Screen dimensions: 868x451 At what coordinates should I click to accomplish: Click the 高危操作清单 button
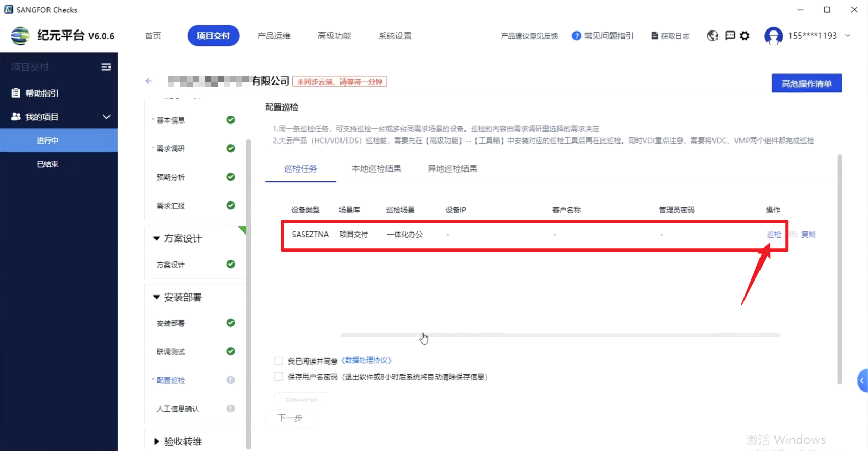[x=806, y=84]
